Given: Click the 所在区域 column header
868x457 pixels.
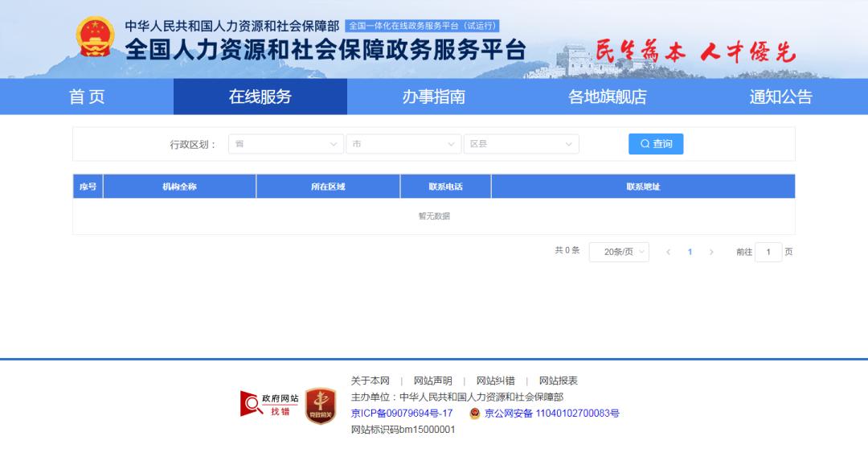Looking at the screenshot, I should tap(328, 187).
